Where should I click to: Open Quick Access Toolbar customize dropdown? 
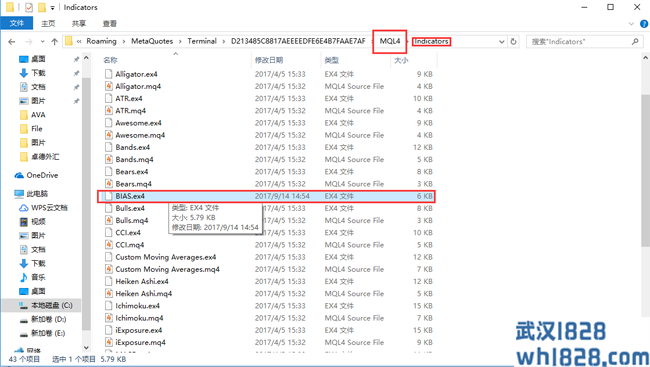[52, 7]
